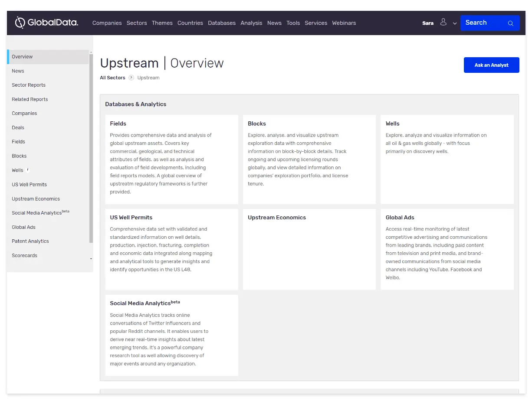This screenshot has height=404, width=532.
Task: Click the sidebar vertical scrollbar
Action: click(91, 147)
